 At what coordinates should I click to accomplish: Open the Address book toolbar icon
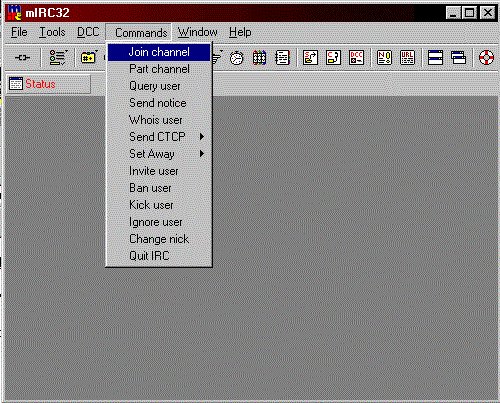(x=282, y=58)
